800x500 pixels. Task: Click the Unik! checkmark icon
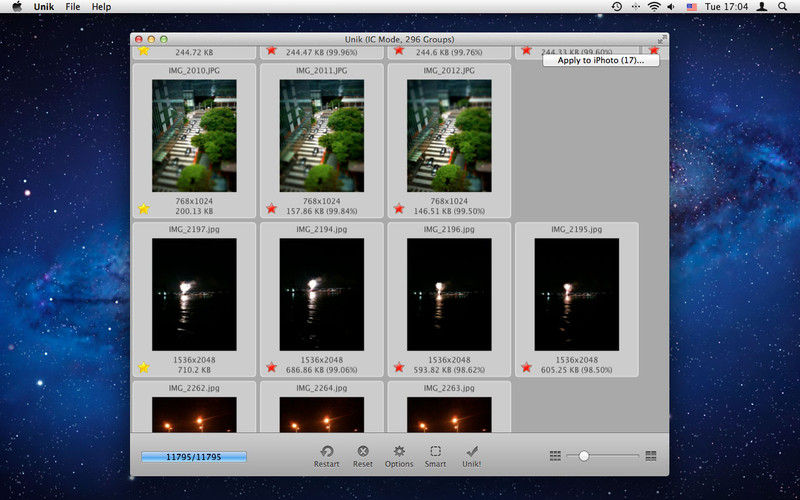click(471, 451)
